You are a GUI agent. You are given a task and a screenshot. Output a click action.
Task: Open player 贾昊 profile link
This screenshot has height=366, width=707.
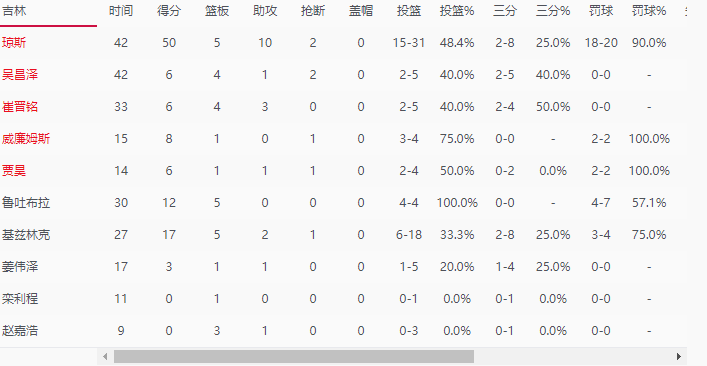tap(14, 171)
